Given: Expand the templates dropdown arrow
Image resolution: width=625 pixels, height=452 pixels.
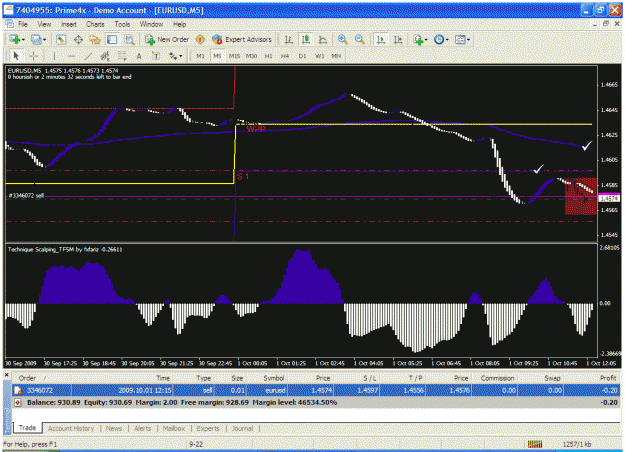Looking at the screenshot, I should pos(468,39).
